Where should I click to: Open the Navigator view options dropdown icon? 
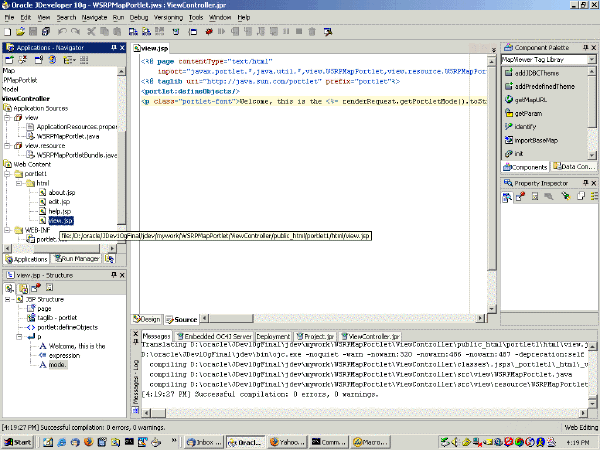coord(70,60)
